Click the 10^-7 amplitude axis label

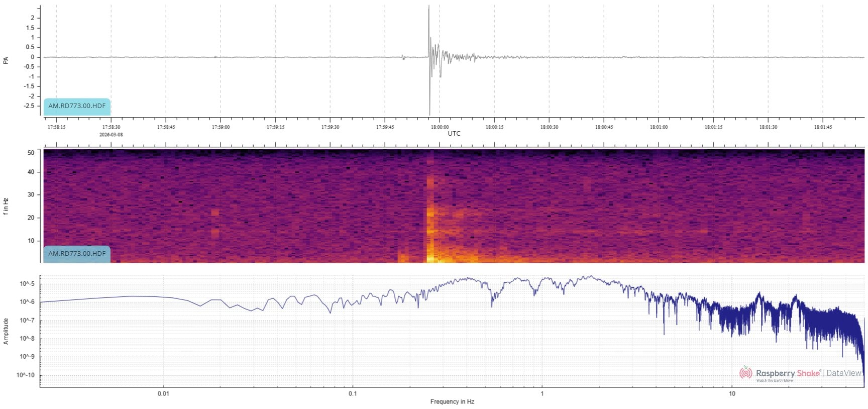27,321
